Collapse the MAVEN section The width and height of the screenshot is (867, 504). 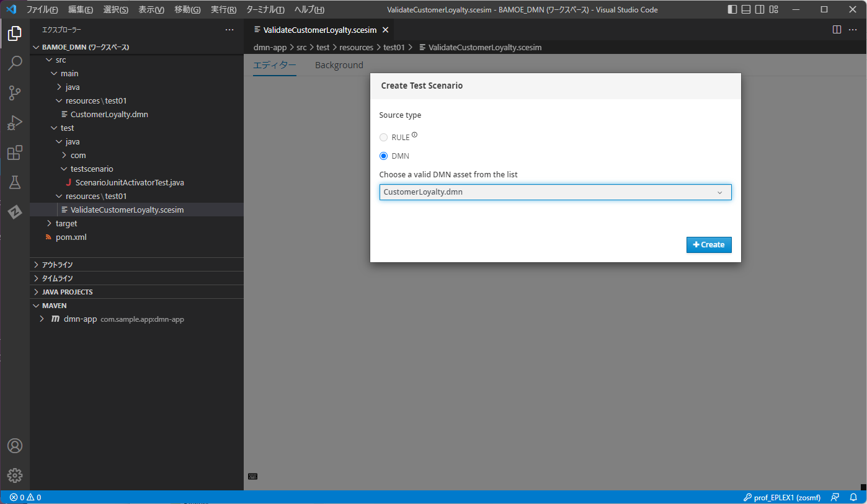point(136,306)
